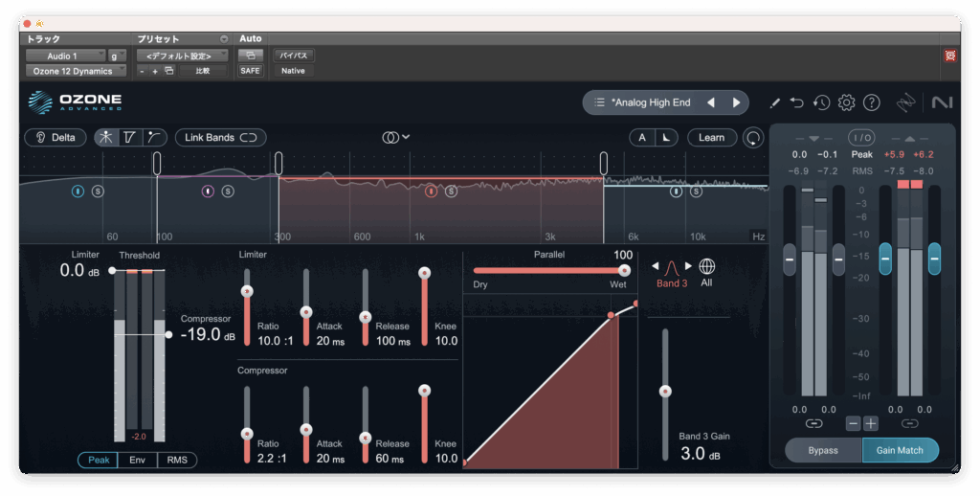This screenshot has height=496, width=980.
Task: Click the Parallel Dry/Wet slider handle
Action: coord(625,271)
